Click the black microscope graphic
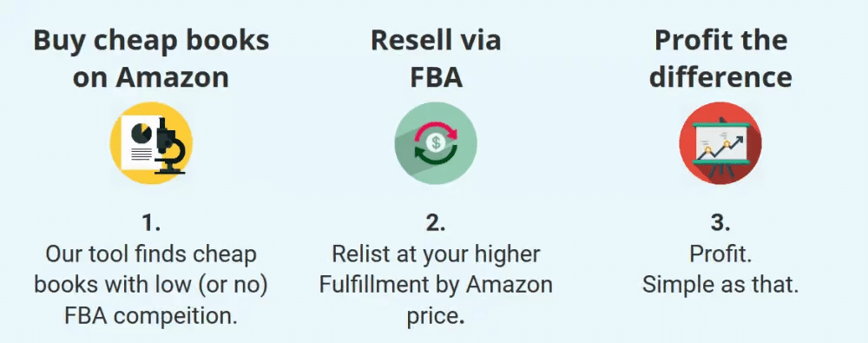Screen dimensions: 868x343 click(168, 146)
